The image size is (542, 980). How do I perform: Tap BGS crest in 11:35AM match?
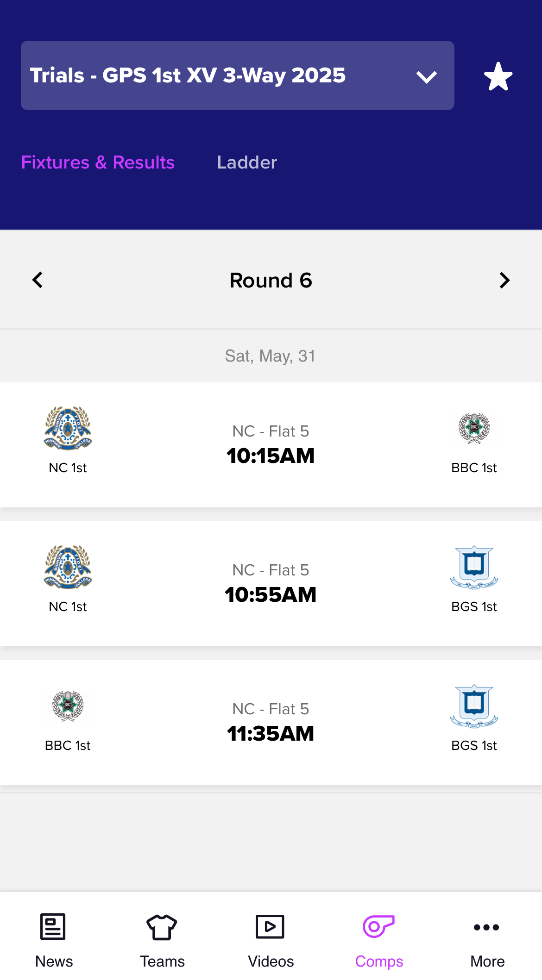tap(474, 706)
